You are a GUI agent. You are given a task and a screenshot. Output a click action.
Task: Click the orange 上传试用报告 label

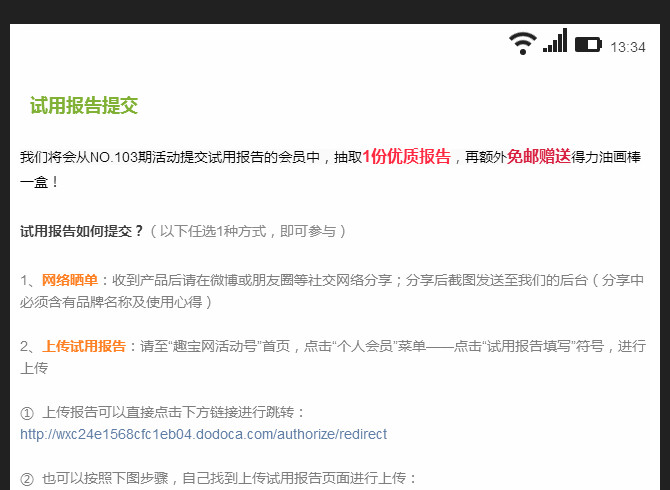point(84,346)
